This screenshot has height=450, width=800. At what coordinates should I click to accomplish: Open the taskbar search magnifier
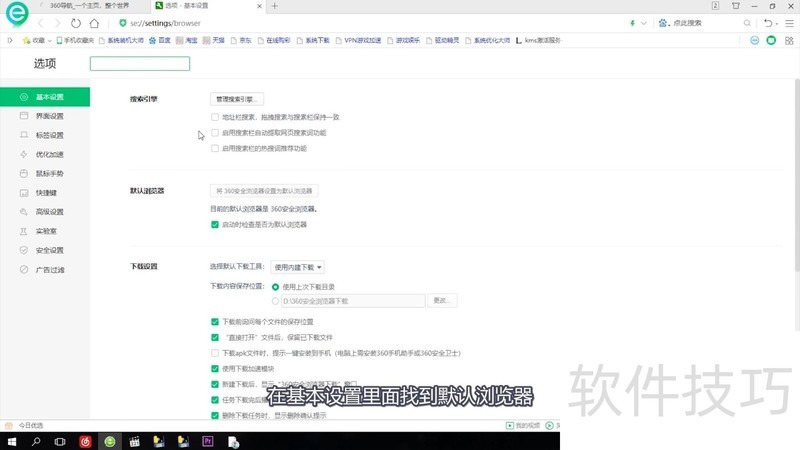pos(36,441)
